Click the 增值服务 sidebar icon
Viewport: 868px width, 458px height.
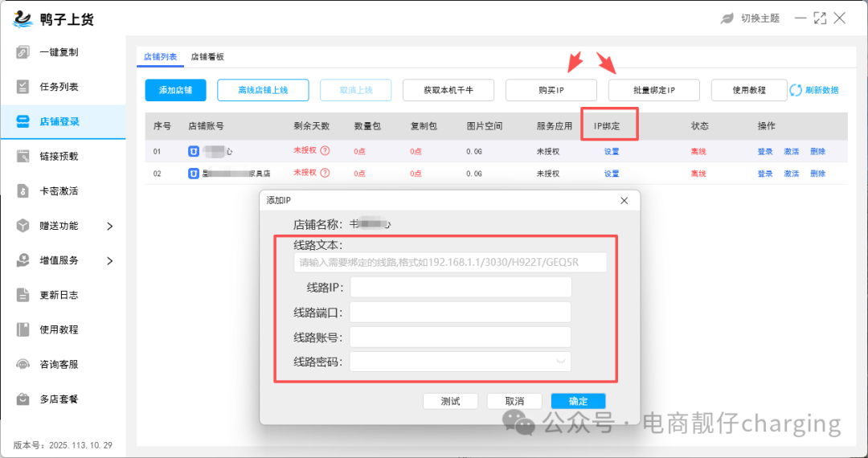23,260
